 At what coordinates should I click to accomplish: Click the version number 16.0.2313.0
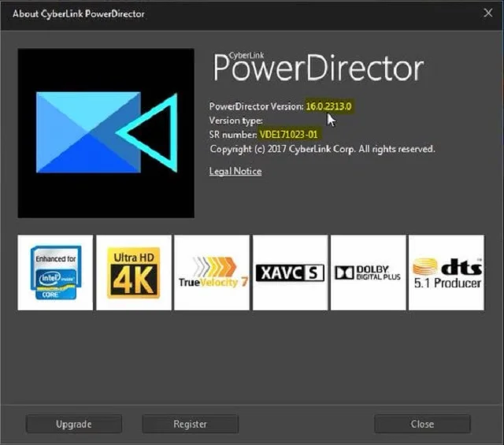[x=328, y=106]
